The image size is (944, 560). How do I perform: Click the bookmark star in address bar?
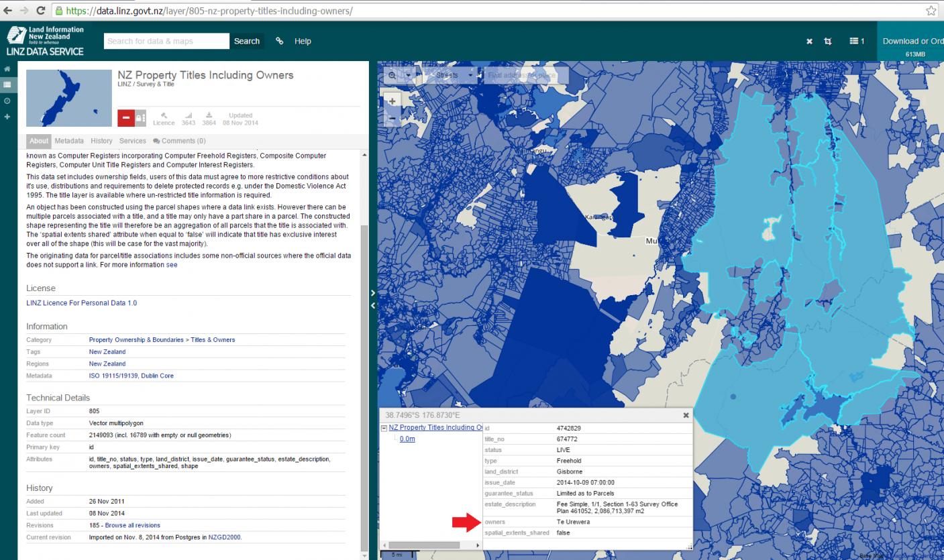(931, 11)
